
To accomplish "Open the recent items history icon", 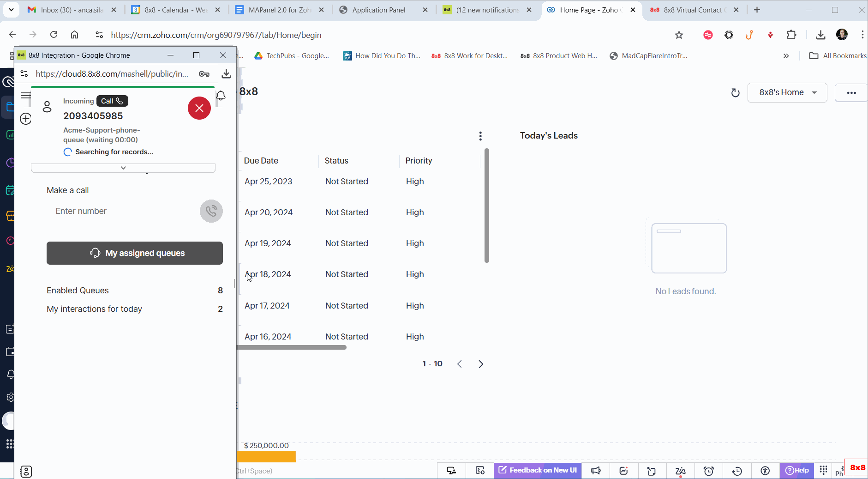I will (737, 471).
